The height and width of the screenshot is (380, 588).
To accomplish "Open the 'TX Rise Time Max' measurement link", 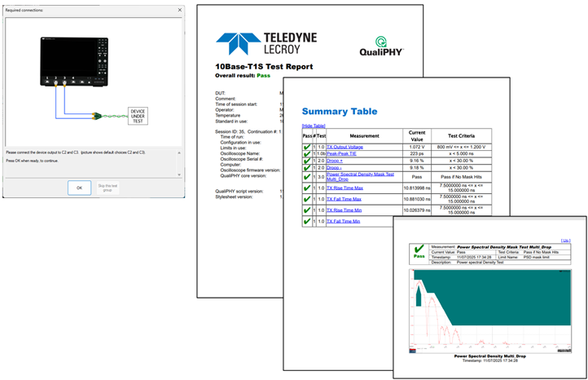I will coord(344,188).
